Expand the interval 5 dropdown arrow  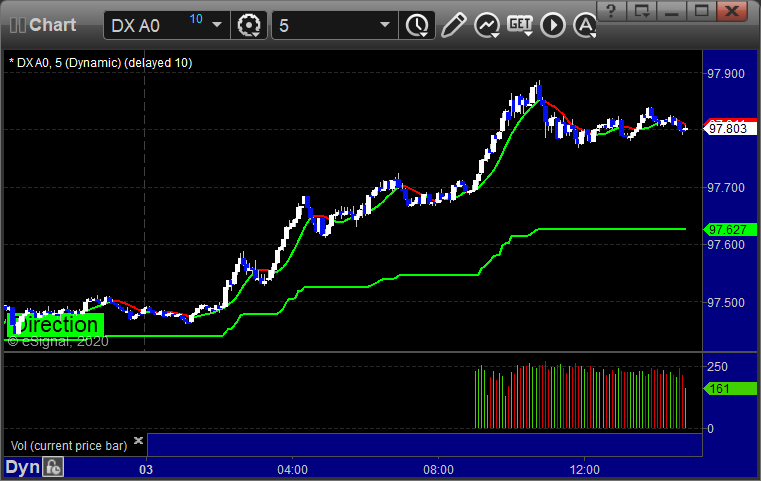pyautogui.click(x=385, y=25)
